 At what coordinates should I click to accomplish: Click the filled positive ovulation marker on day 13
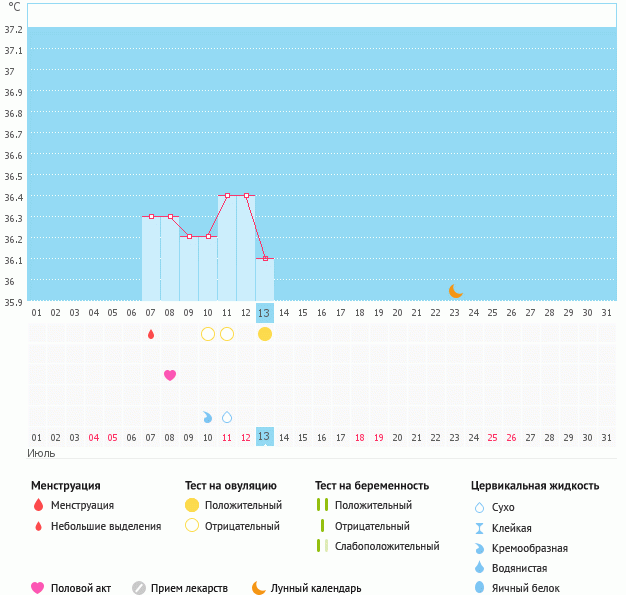265,334
